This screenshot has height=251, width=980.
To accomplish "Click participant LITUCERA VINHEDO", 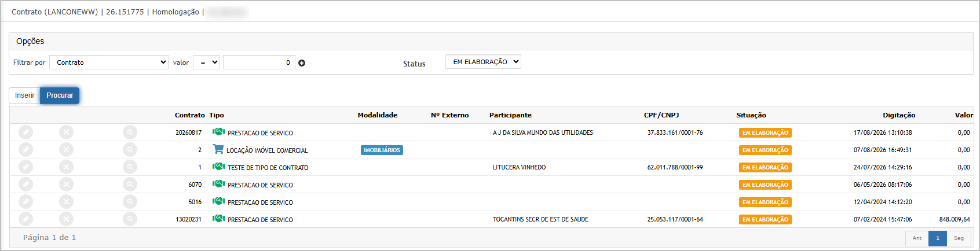I will (x=519, y=167).
